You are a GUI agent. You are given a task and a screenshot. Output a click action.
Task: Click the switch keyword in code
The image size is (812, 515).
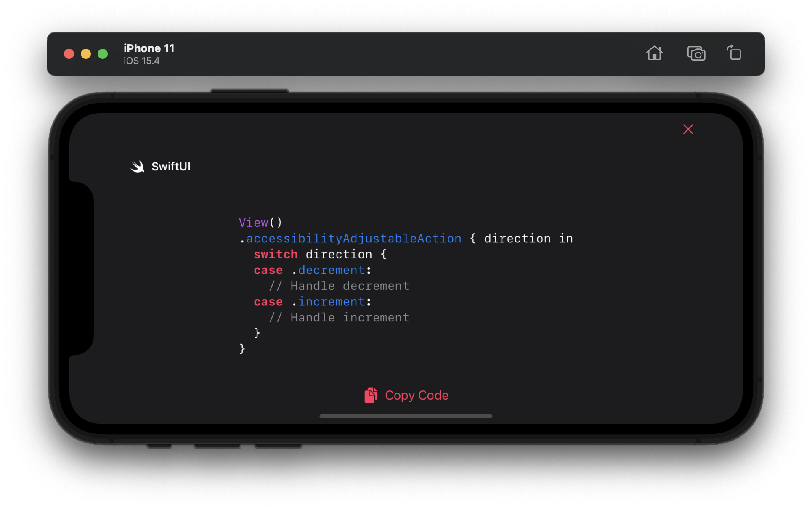coord(276,255)
